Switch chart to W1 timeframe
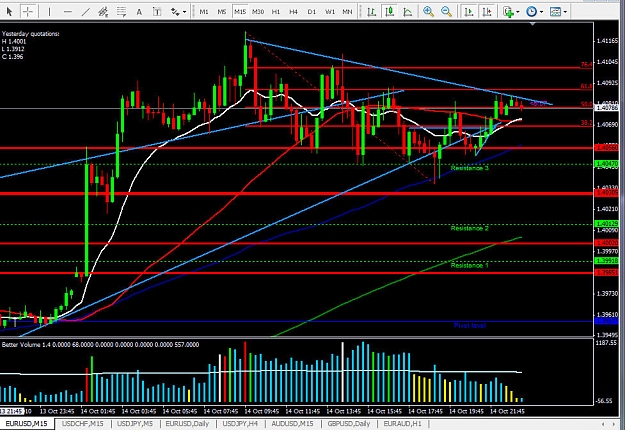 [330, 12]
